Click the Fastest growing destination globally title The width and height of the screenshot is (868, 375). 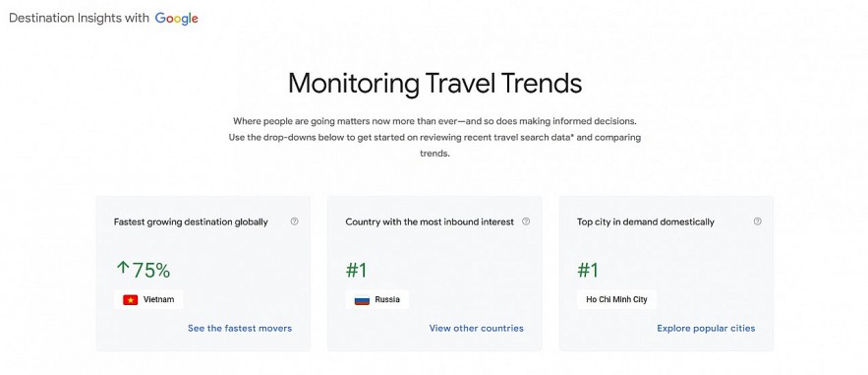click(x=191, y=221)
